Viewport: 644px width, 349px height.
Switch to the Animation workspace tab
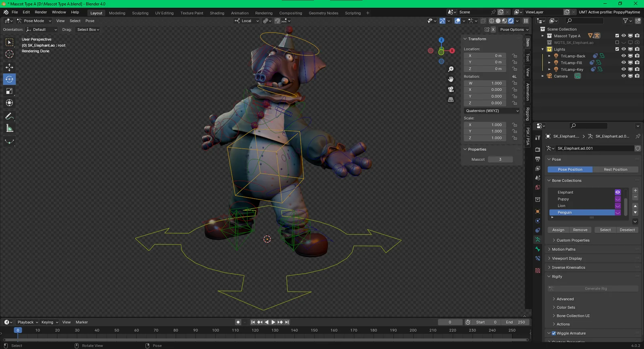239,13
